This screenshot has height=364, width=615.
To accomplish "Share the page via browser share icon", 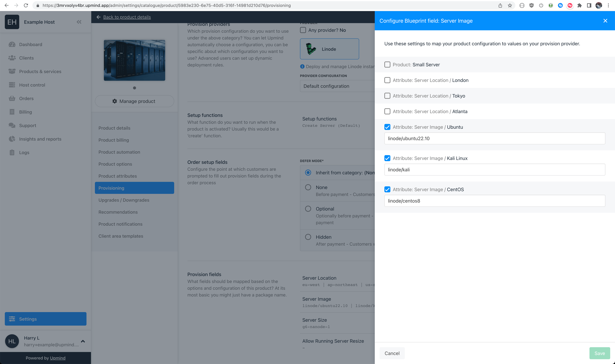I will pos(500,5).
